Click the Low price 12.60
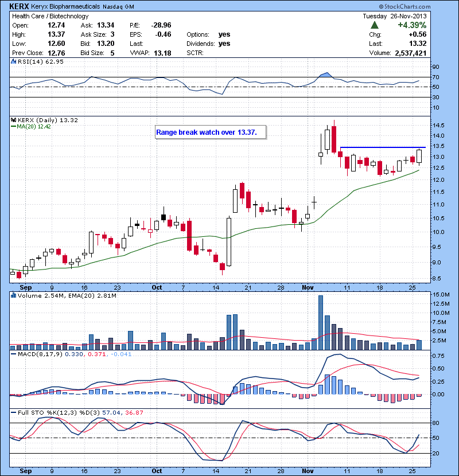This screenshot has width=459, height=476. [56, 44]
